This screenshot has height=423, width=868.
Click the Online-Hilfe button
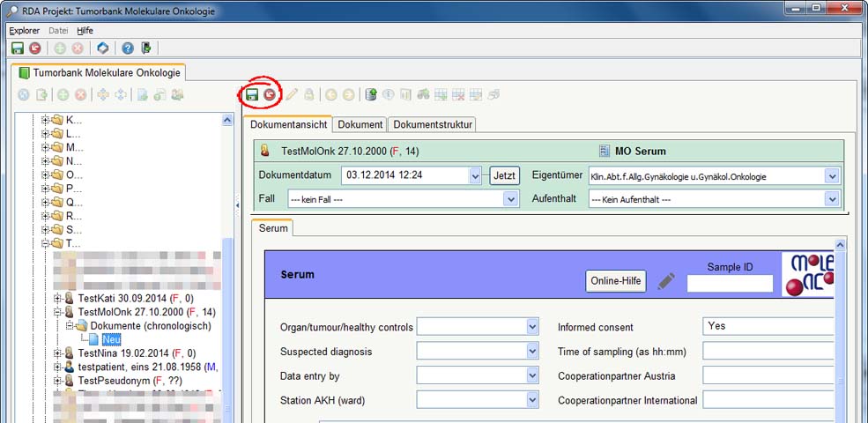(616, 281)
